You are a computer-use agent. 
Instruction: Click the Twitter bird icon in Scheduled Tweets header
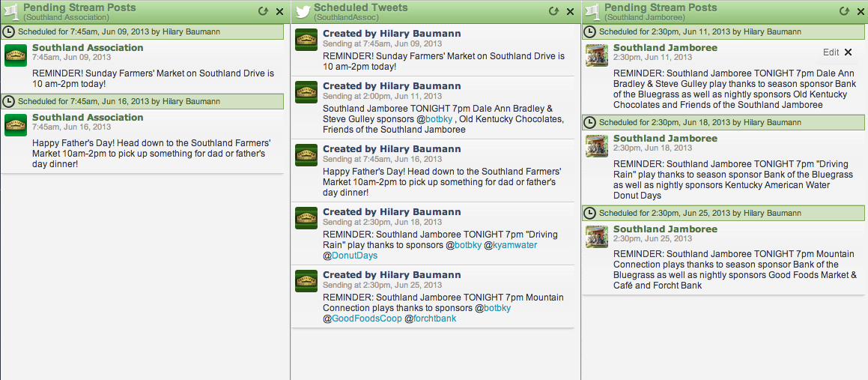(303, 12)
